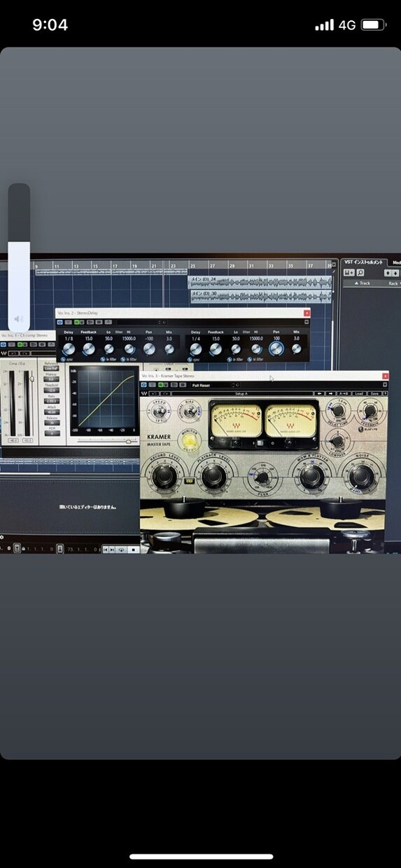401x868 pixels.
Task: Click the Record Level knob on Kramer Tape
Action: (x=165, y=477)
